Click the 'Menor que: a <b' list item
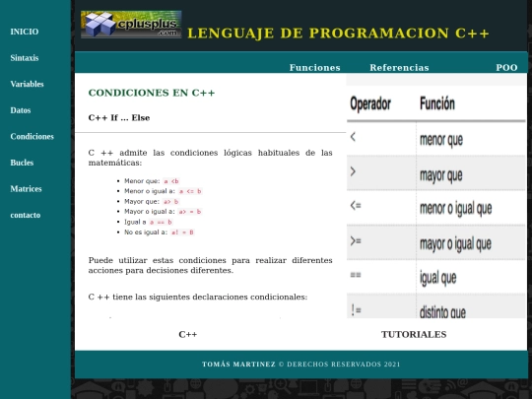The height and width of the screenshot is (399, 532). click(152, 181)
